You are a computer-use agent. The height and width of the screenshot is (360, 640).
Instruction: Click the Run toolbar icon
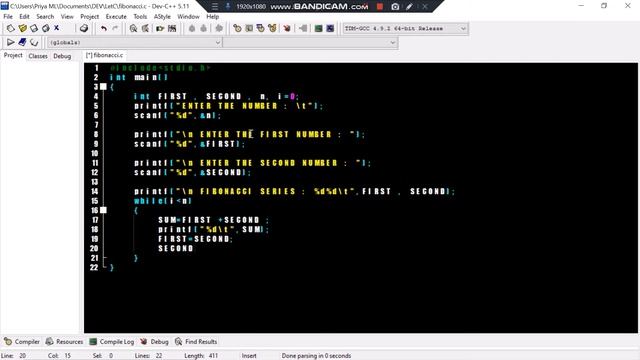pyautogui.click(x=249, y=28)
